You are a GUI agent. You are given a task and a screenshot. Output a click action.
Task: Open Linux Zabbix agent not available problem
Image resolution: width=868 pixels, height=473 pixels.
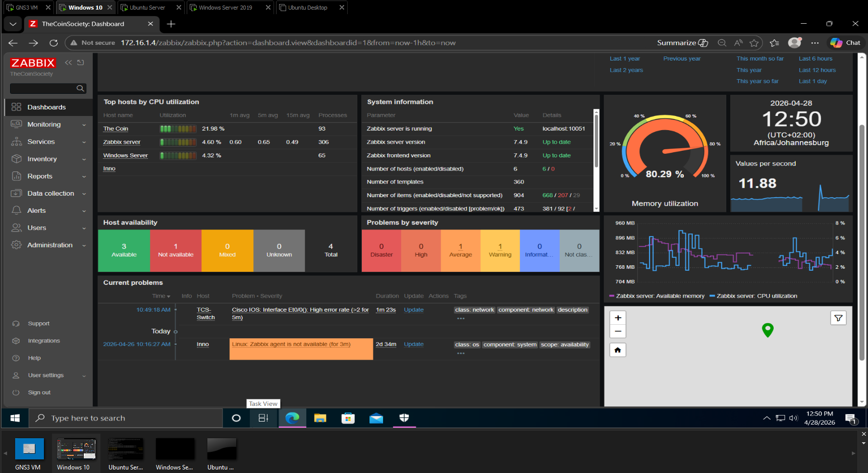click(x=291, y=344)
